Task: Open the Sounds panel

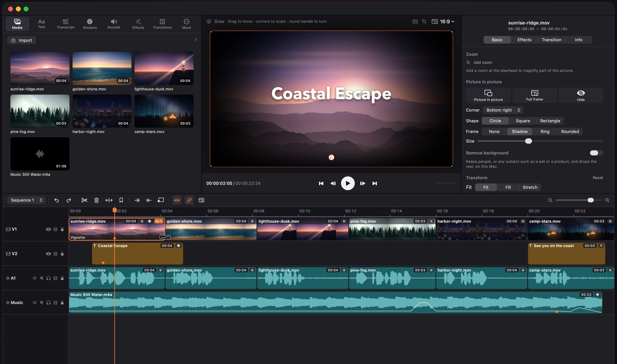Action: tap(114, 24)
